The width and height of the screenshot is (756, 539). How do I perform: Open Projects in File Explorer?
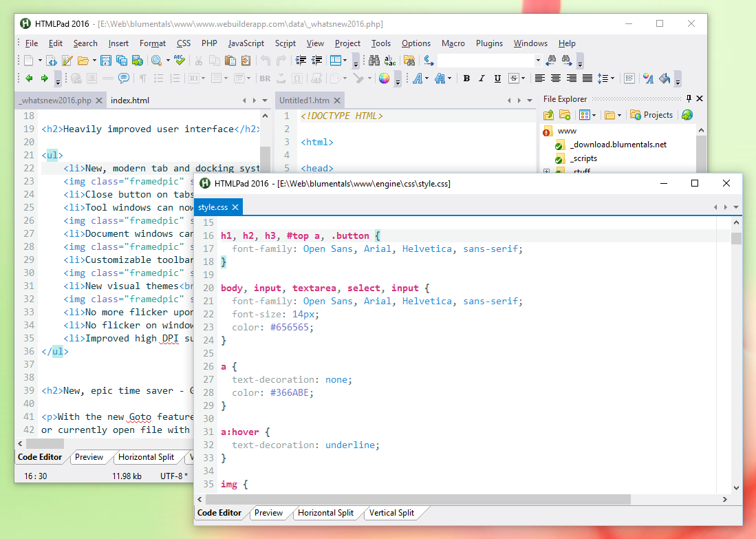(x=651, y=115)
